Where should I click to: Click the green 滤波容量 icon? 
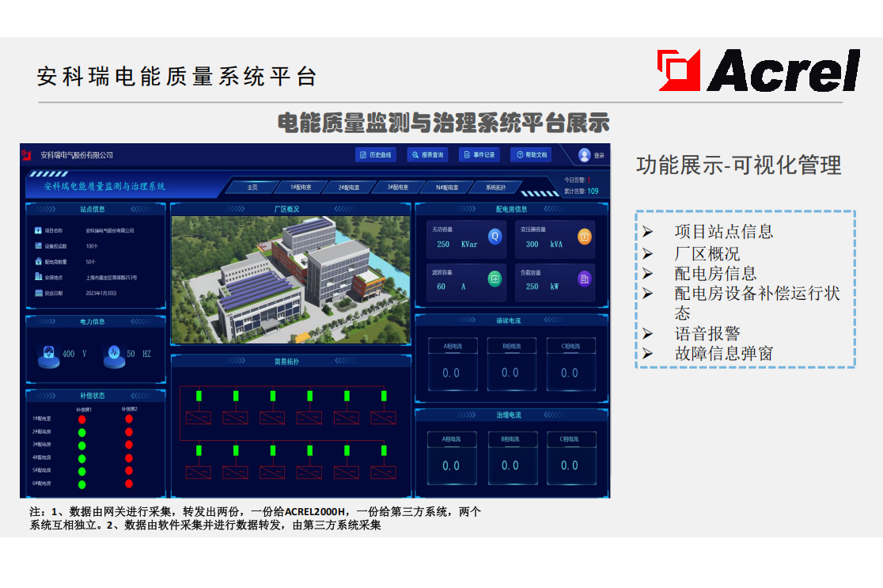tap(495, 279)
